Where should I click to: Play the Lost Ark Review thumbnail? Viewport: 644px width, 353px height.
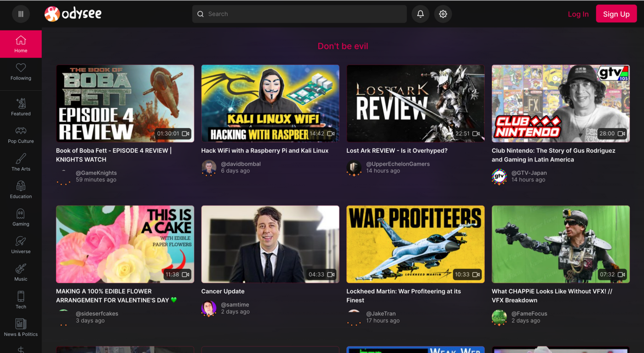[415, 103]
